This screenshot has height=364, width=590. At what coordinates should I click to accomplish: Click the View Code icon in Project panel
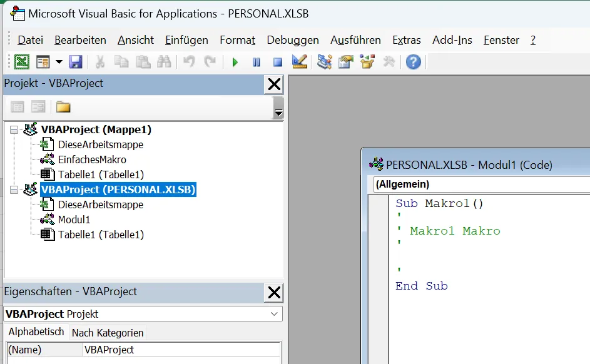tap(18, 107)
